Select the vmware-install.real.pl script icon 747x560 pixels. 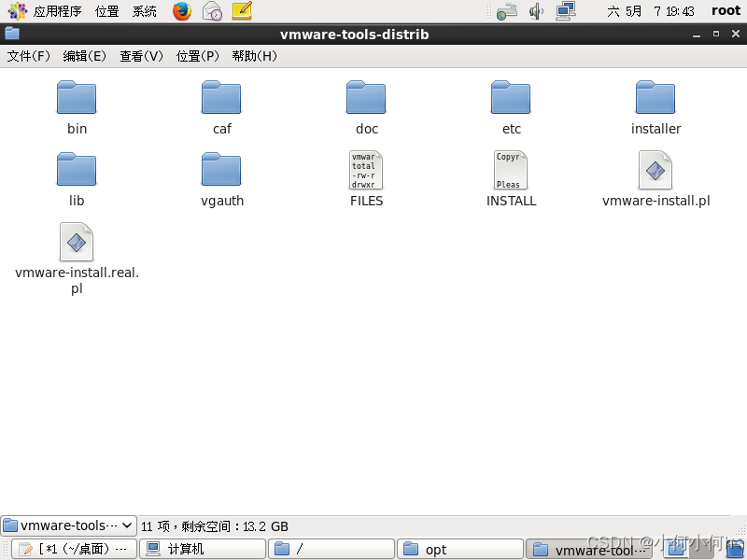click(77, 242)
